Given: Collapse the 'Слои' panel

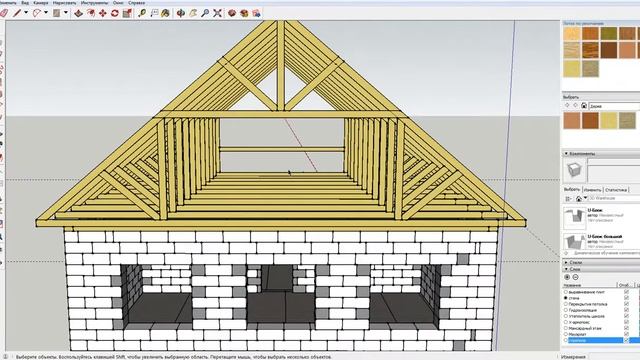Looking at the screenshot, I should (566, 269).
